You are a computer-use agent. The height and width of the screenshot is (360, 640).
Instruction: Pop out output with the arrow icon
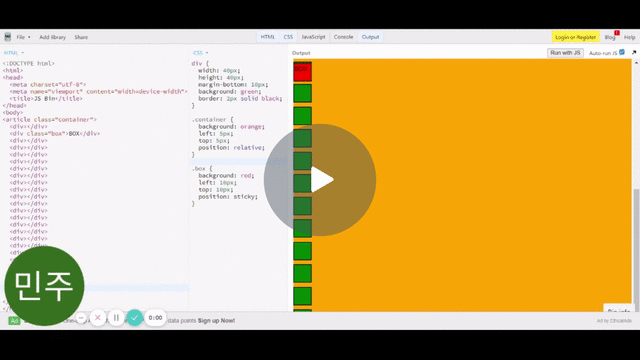(x=634, y=52)
